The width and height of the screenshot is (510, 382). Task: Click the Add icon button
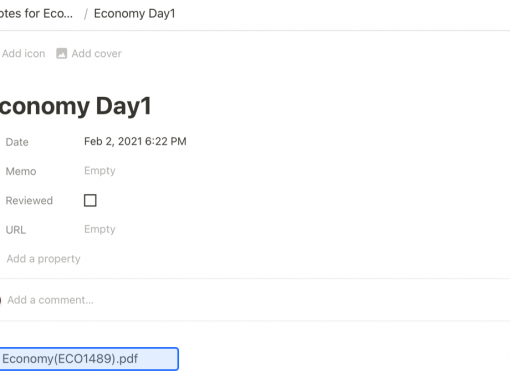tap(23, 53)
